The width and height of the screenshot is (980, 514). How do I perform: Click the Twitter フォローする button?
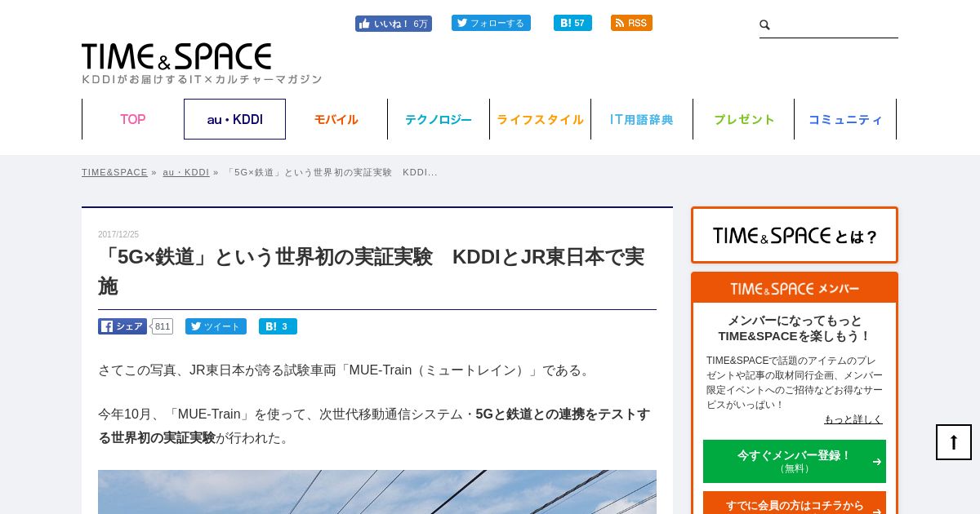tap(491, 23)
